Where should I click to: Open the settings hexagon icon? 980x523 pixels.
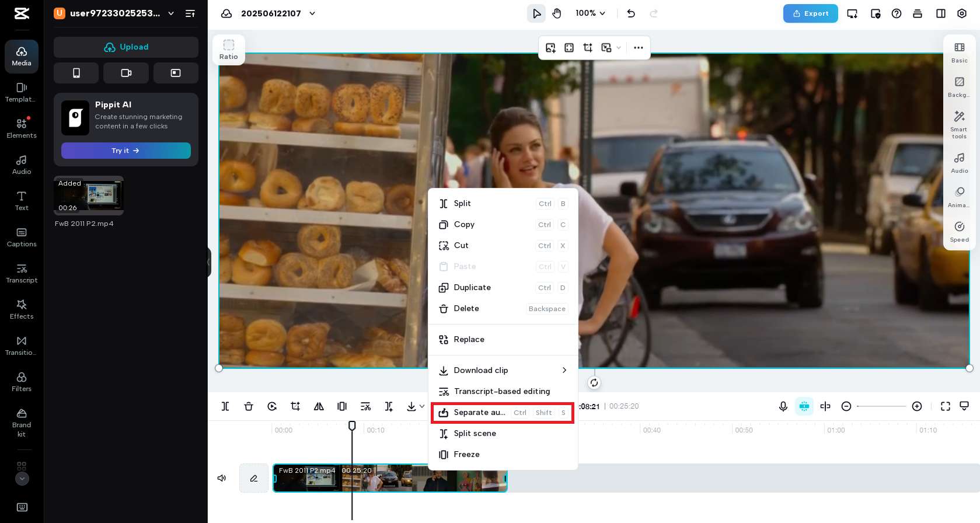(962, 13)
